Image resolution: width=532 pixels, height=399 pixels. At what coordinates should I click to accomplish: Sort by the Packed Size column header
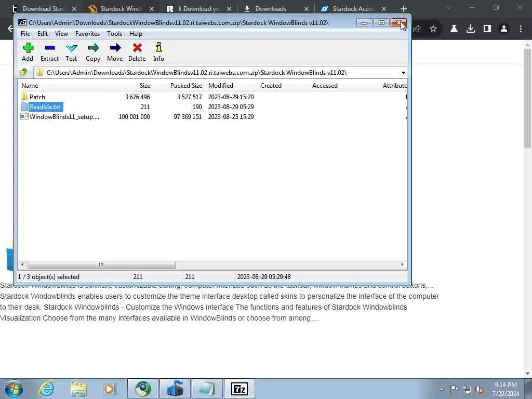pos(179,86)
